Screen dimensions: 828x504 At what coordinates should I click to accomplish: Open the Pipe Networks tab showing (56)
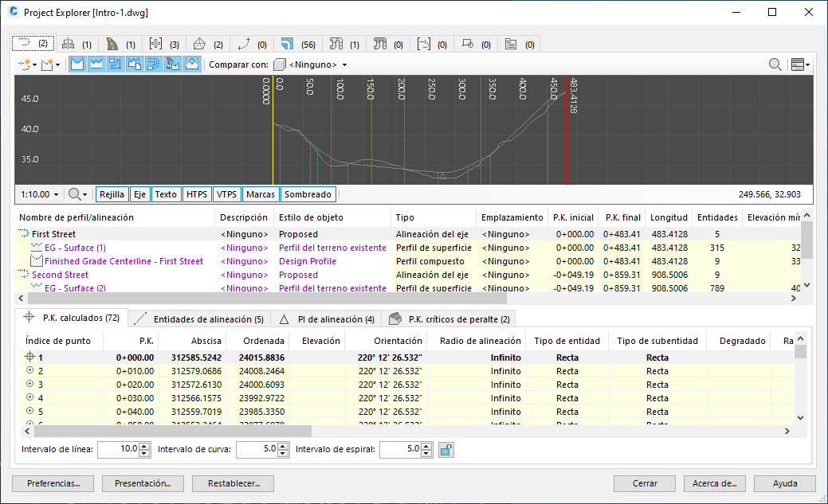[x=299, y=44]
